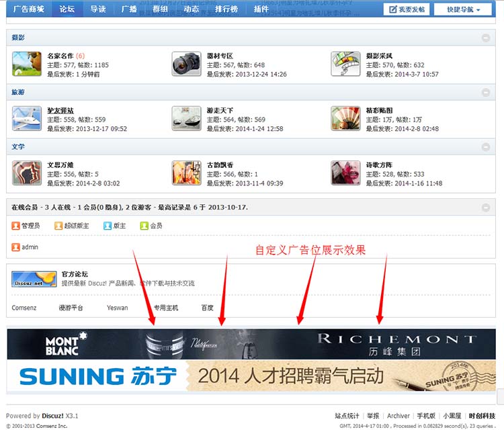Open the Archiver footer link
Viewport: 504px width, 440px height.
pyautogui.click(x=398, y=416)
